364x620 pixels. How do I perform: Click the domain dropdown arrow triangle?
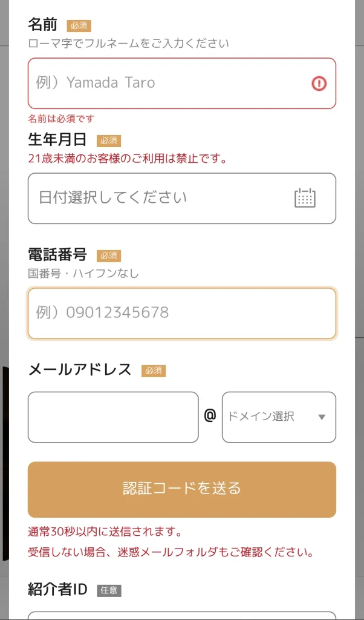click(x=322, y=417)
